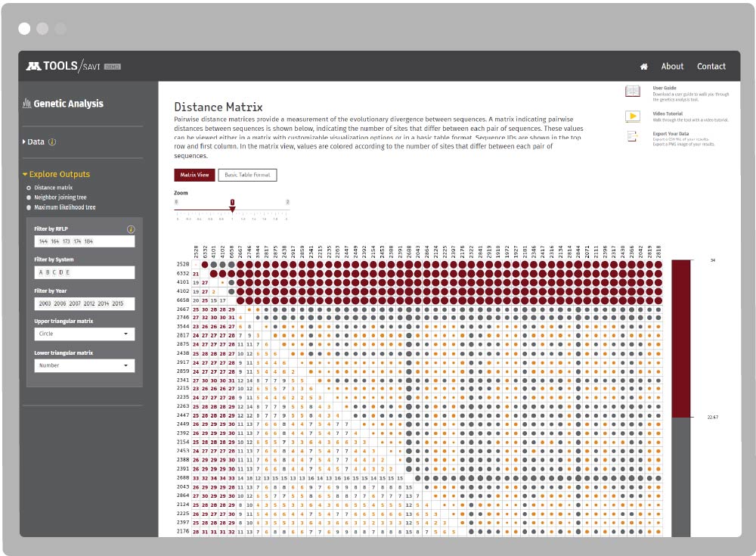Click the Matrix View button

pos(194,175)
